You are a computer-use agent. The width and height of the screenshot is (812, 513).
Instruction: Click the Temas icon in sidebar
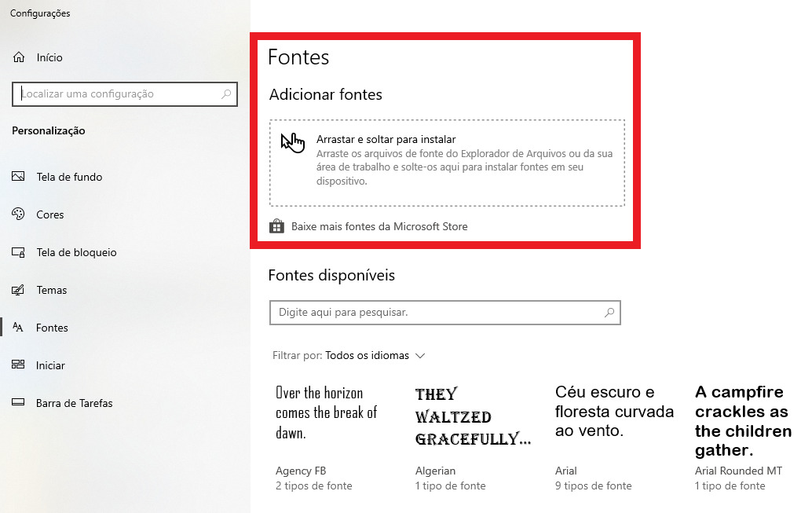[x=19, y=290]
